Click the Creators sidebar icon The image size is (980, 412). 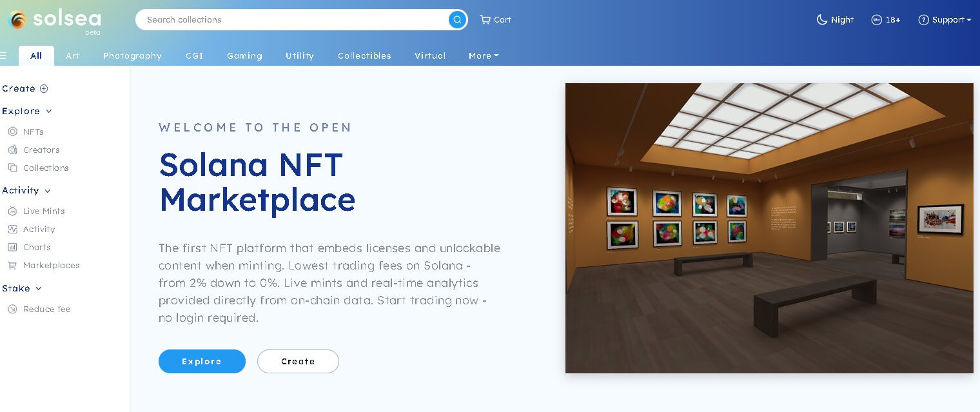pyautogui.click(x=12, y=150)
